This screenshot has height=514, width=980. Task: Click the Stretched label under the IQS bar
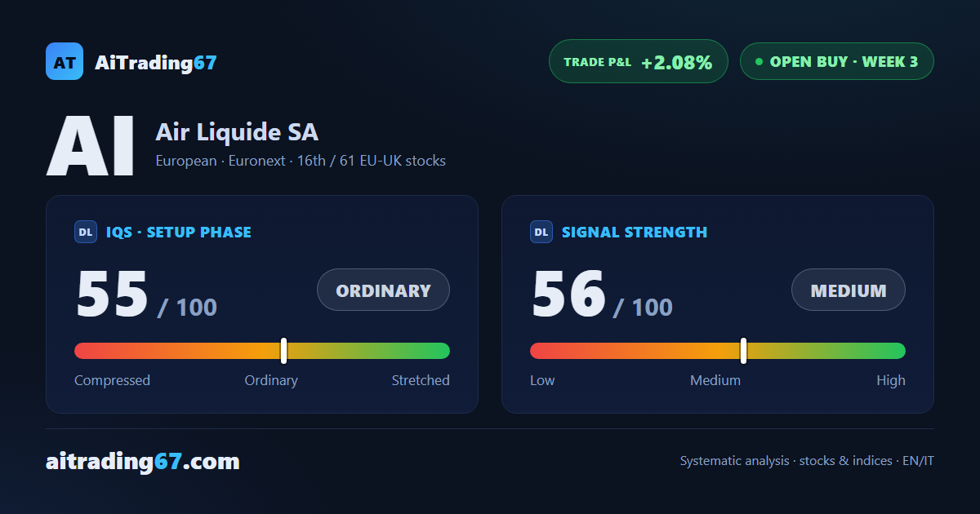(x=421, y=380)
